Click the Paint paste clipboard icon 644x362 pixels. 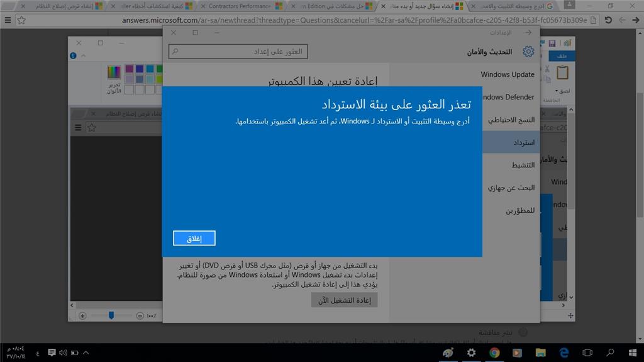[562, 73]
